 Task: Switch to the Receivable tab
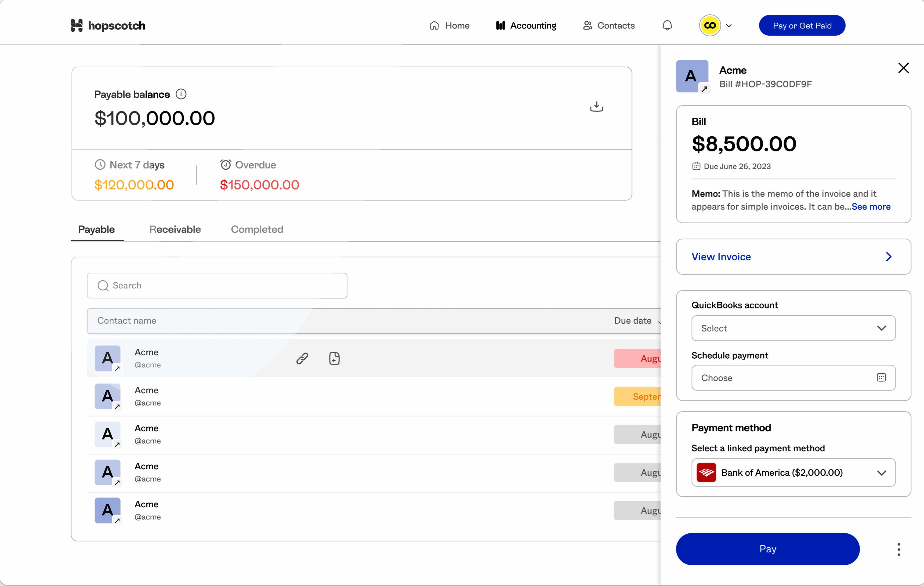click(175, 229)
